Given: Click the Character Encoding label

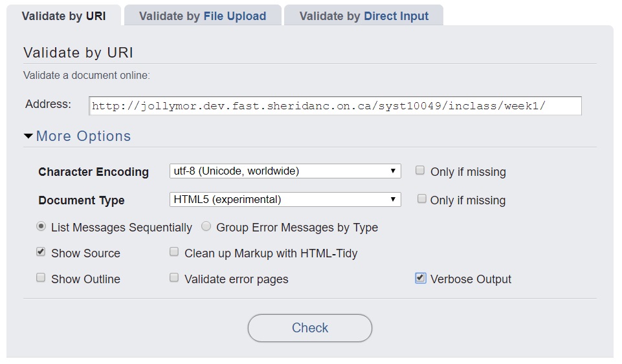Looking at the screenshot, I should [93, 172].
